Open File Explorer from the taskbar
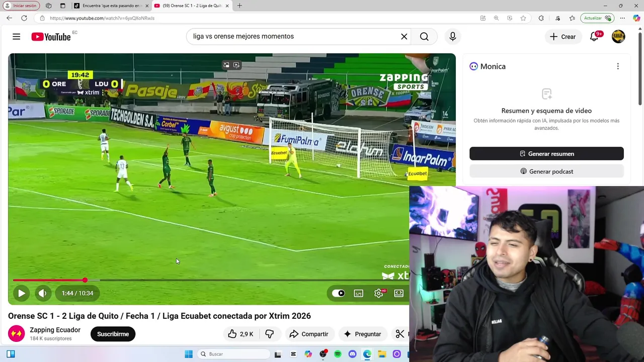Viewport: 644px width, 362px height. (382, 354)
